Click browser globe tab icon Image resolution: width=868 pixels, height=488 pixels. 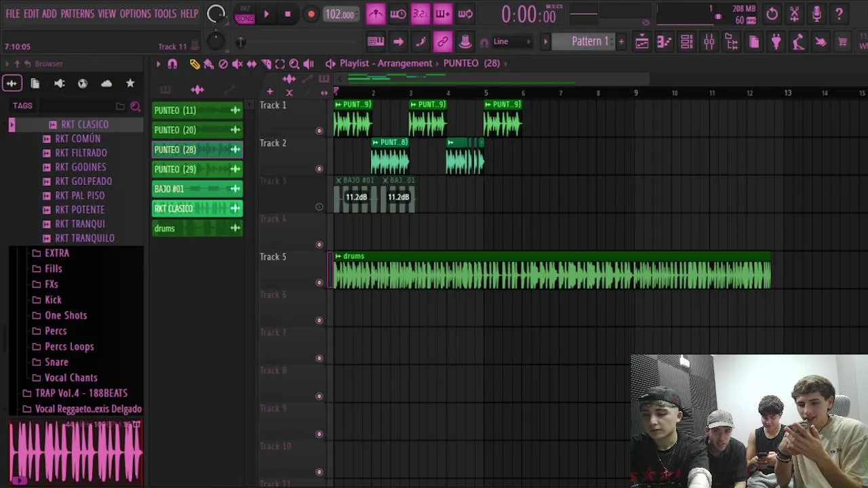tap(83, 83)
